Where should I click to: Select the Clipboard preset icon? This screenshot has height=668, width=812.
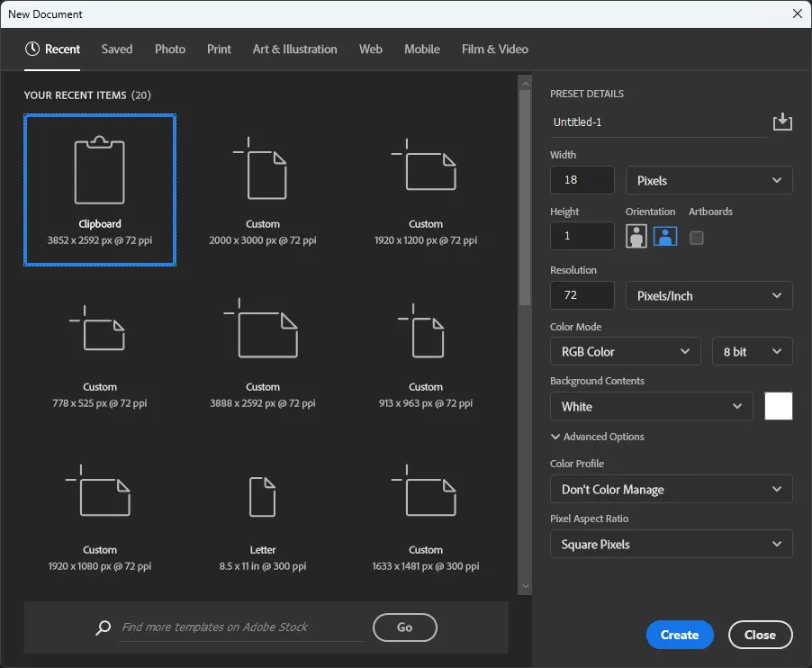(99, 171)
